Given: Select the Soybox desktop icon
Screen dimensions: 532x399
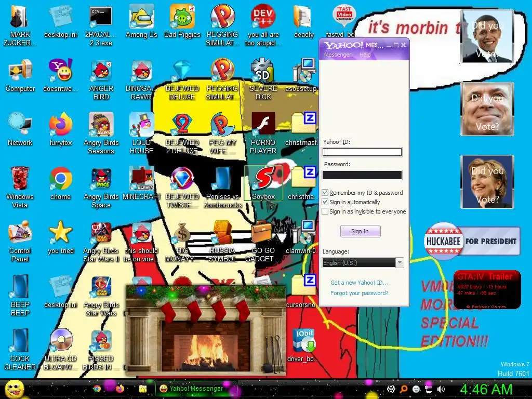Looking at the screenshot, I should tap(263, 183).
